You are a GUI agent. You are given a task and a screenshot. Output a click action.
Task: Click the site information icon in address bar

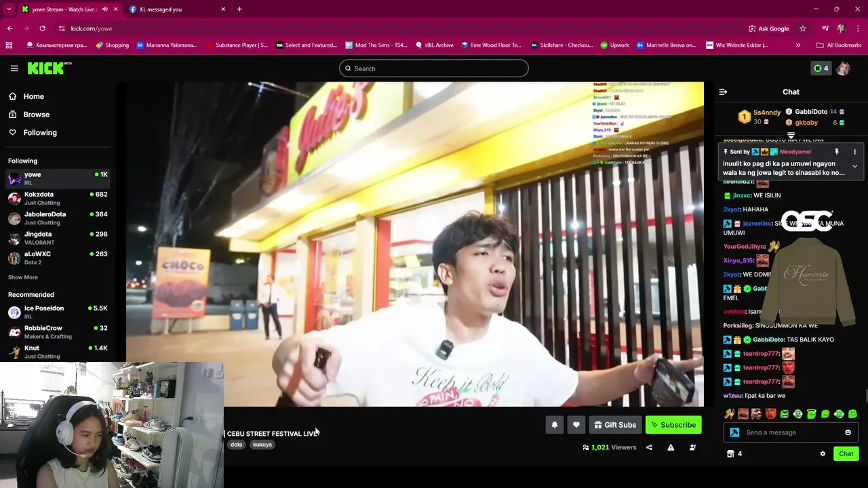pos(62,28)
